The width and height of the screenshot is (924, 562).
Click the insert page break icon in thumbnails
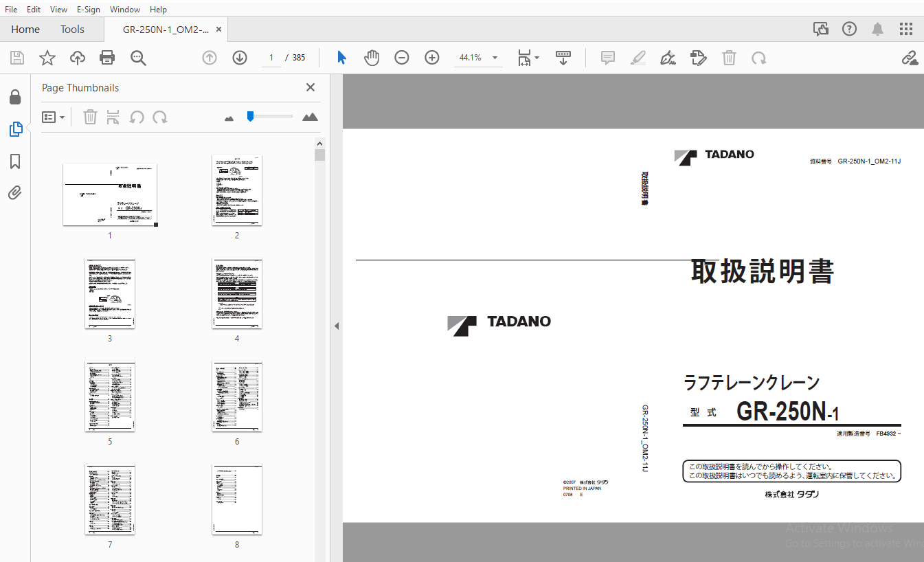[x=113, y=117]
